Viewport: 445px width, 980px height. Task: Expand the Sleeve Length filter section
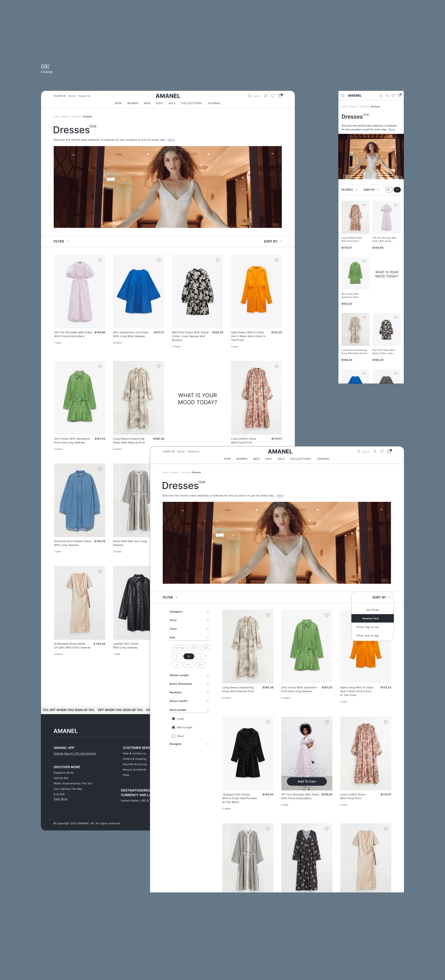[189, 675]
